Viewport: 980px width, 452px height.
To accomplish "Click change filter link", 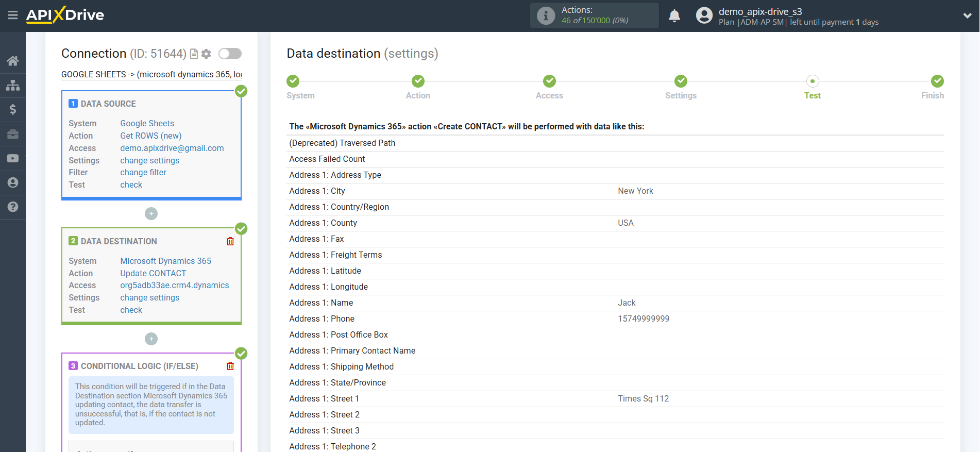I will coord(143,172).
